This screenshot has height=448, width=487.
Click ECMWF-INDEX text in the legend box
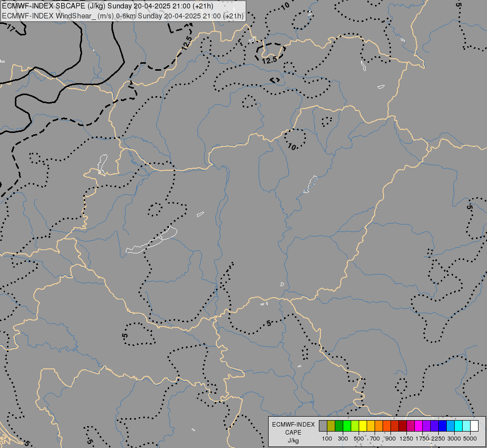coord(293,425)
